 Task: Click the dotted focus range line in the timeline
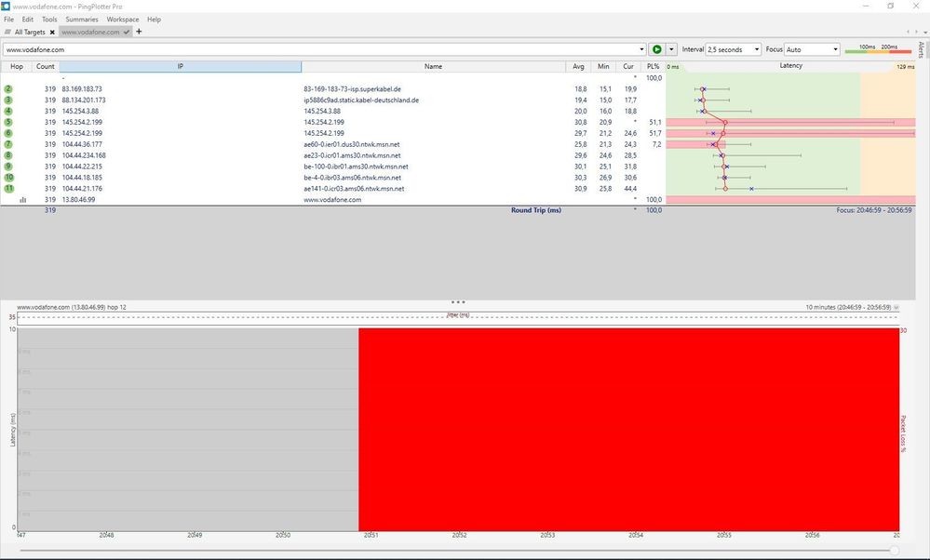point(456,316)
